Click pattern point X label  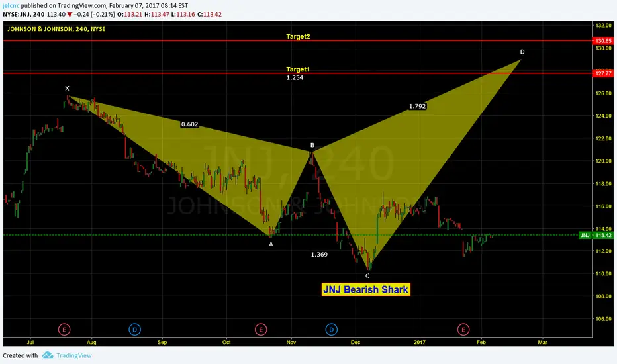(x=67, y=89)
